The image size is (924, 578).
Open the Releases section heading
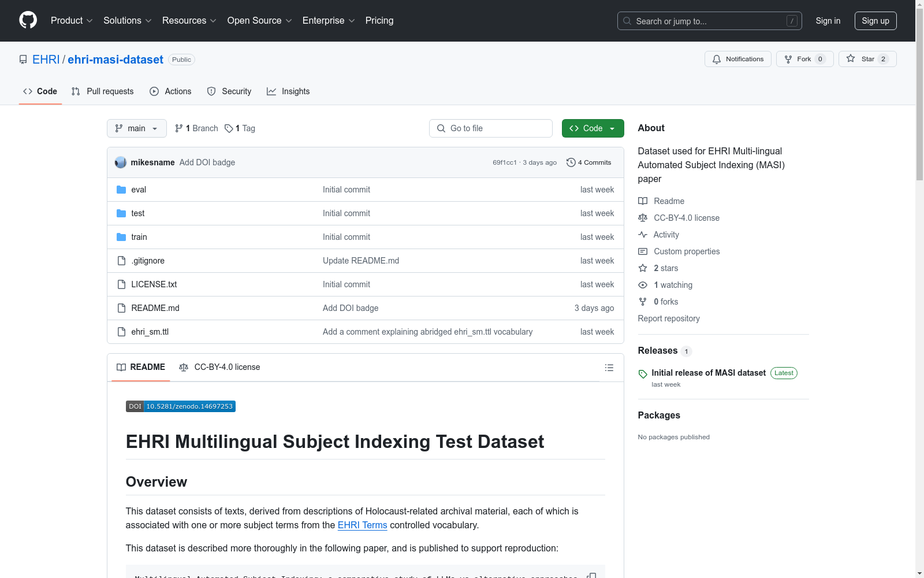pos(657,351)
